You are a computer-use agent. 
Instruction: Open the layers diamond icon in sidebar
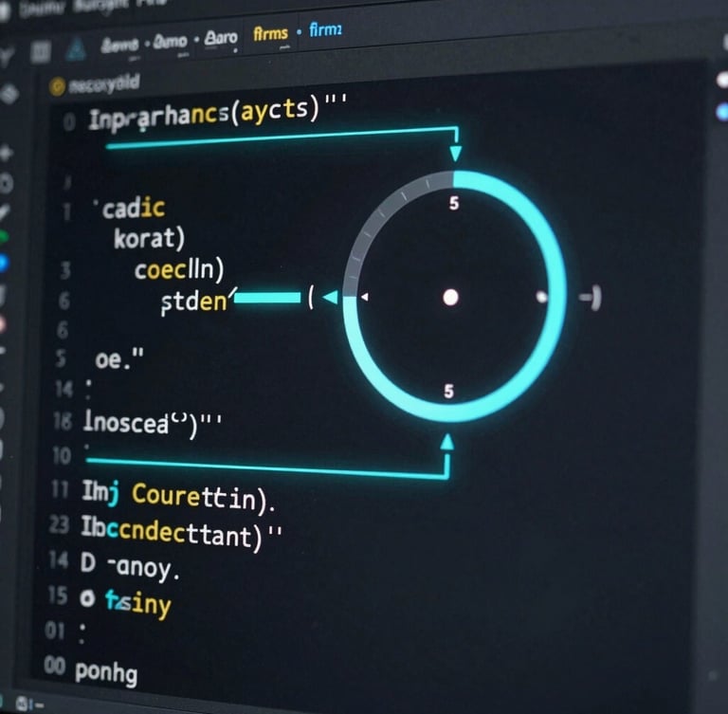pos(9,94)
